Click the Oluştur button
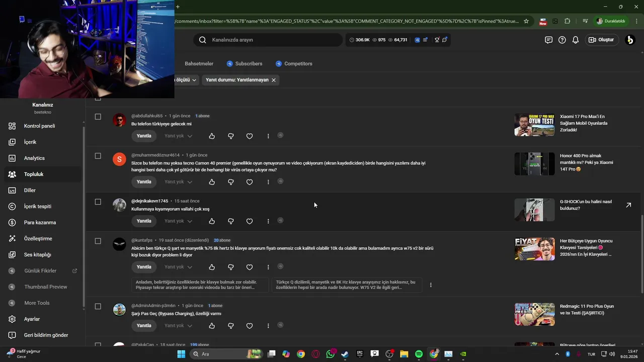The height and width of the screenshot is (362, 644). pos(601,40)
